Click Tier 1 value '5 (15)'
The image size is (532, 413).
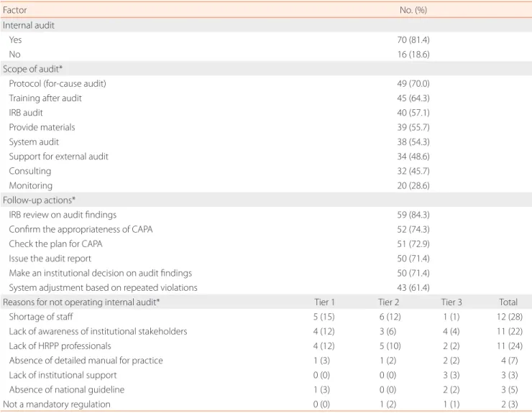tap(324, 317)
